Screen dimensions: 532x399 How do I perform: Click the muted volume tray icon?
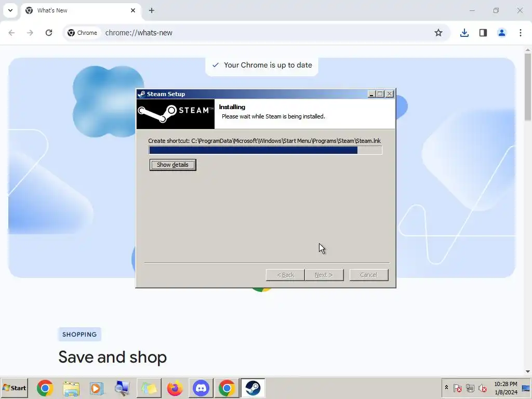pyautogui.click(x=482, y=388)
